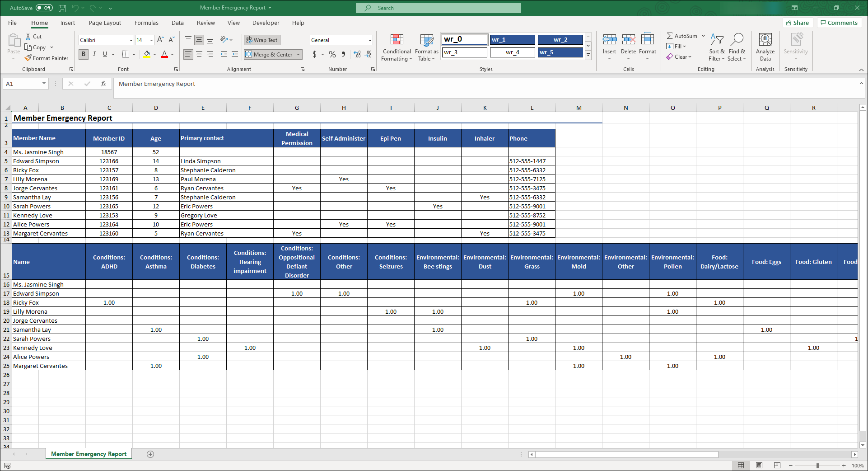Expand the Merge & Center options arrow
868x471 pixels.
click(298, 54)
